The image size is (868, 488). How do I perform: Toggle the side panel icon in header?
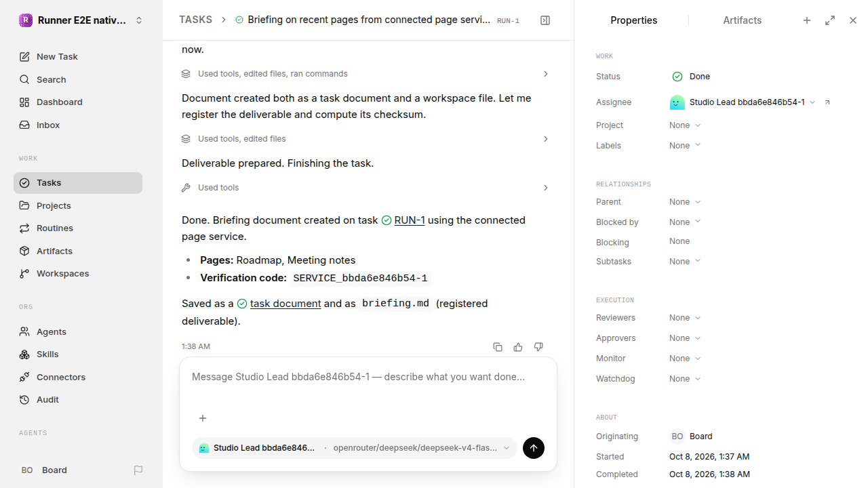pos(545,20)
